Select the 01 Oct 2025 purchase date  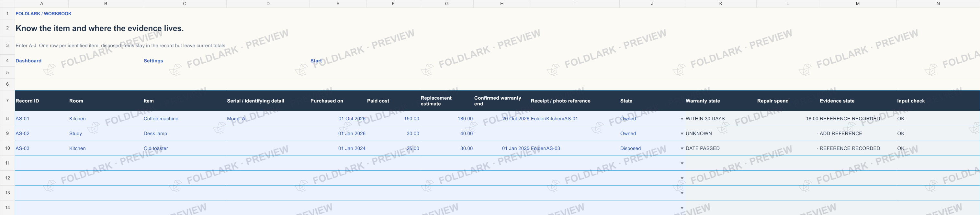(338, 119)
